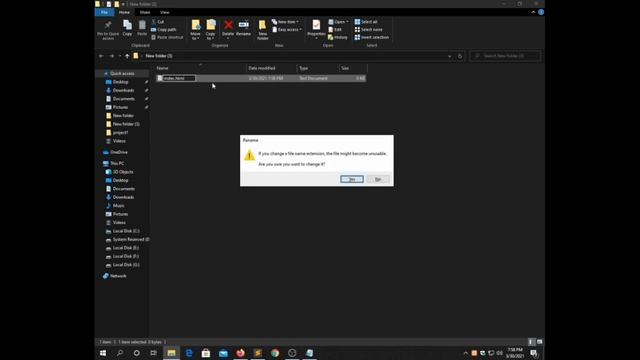Click the Forward navigation arrow
Screen dimensions: 640x360
pyautogui.click(x=111, y=56)
